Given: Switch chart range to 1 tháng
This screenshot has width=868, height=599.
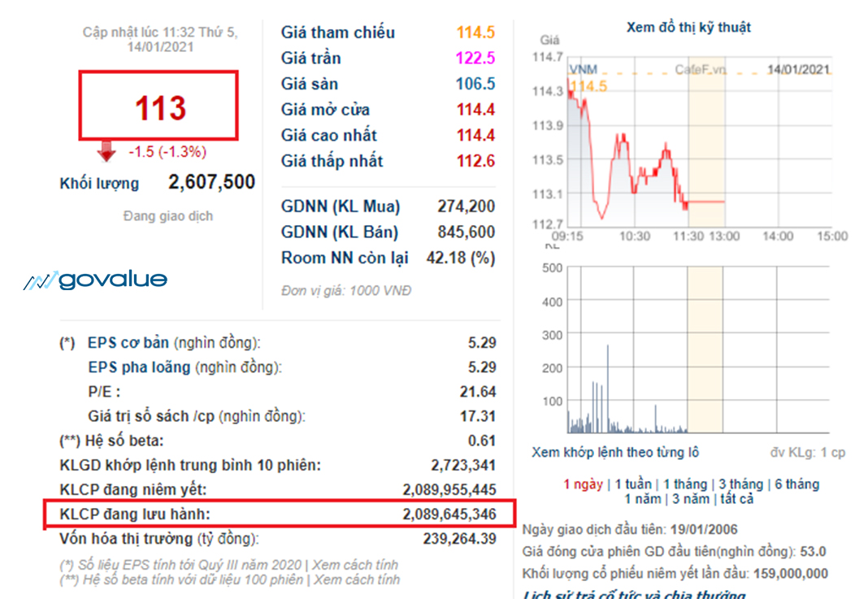Looking at the screenshot, I should (x=688, y=484).
